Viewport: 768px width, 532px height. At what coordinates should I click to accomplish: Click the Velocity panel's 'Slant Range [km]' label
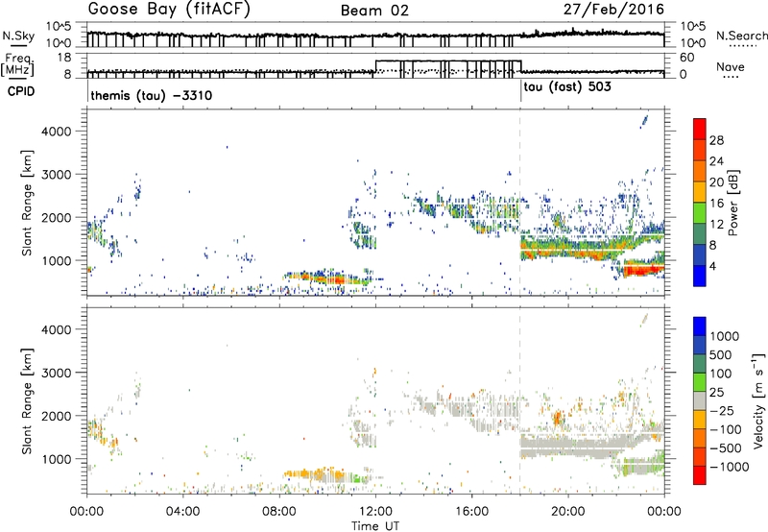click(x=27, y=401)
